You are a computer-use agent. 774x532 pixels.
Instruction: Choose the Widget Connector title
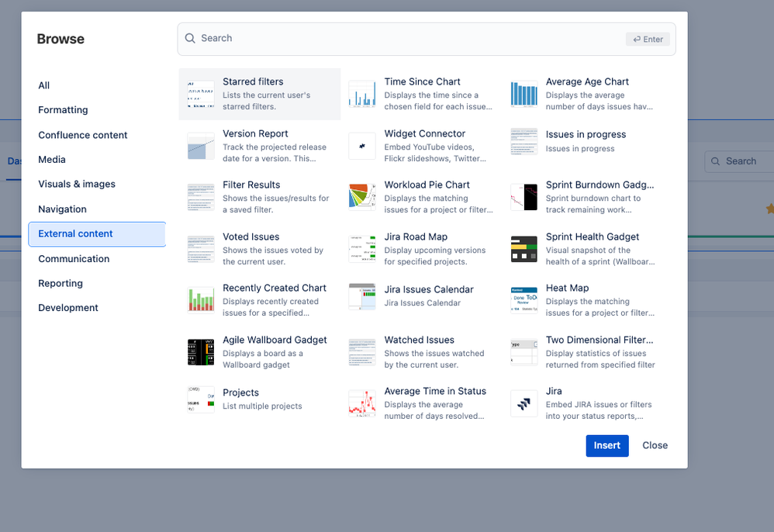(424, 133)
